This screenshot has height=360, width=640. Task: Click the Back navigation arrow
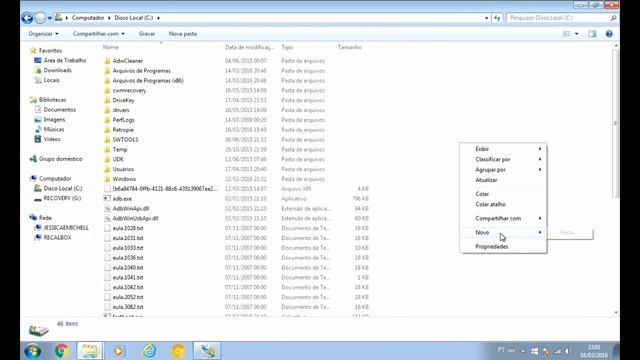pos(27,18)
